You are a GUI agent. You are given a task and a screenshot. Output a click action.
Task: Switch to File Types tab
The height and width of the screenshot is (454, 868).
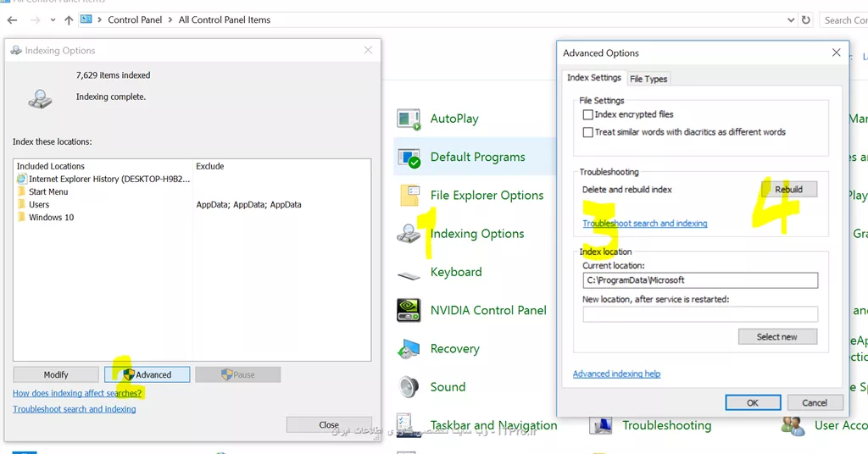[648, 79]
